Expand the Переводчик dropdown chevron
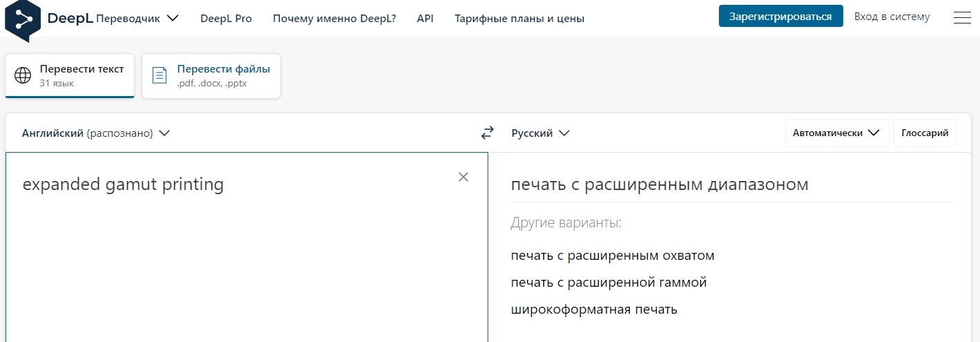980x342 pixels. 173,19
